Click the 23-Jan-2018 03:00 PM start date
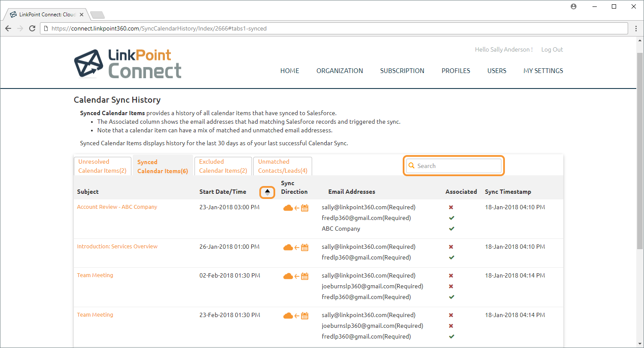644x348 pixels. [x=229, y=207]
